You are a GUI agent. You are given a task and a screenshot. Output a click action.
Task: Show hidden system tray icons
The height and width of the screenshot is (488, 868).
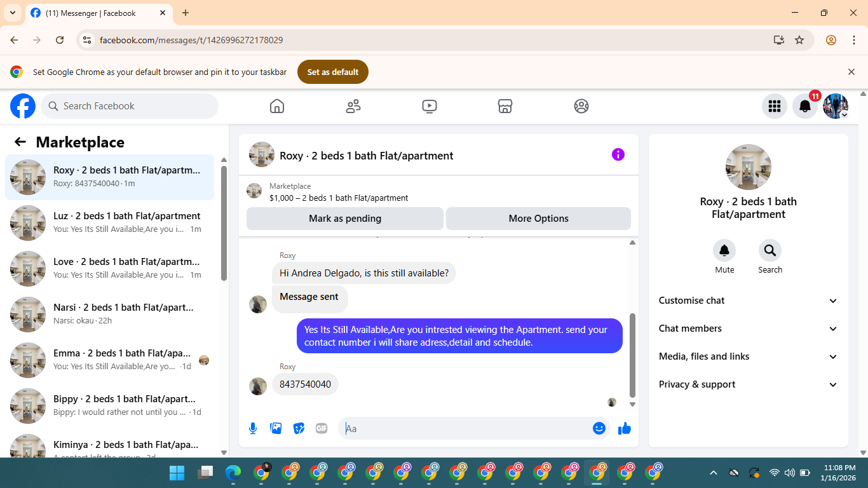coord(713,473)
